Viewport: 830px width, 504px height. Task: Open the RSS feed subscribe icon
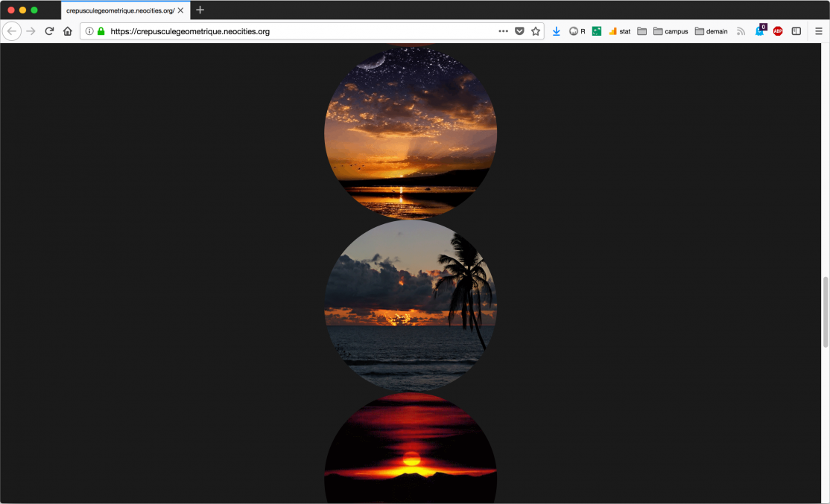point(741,31)
